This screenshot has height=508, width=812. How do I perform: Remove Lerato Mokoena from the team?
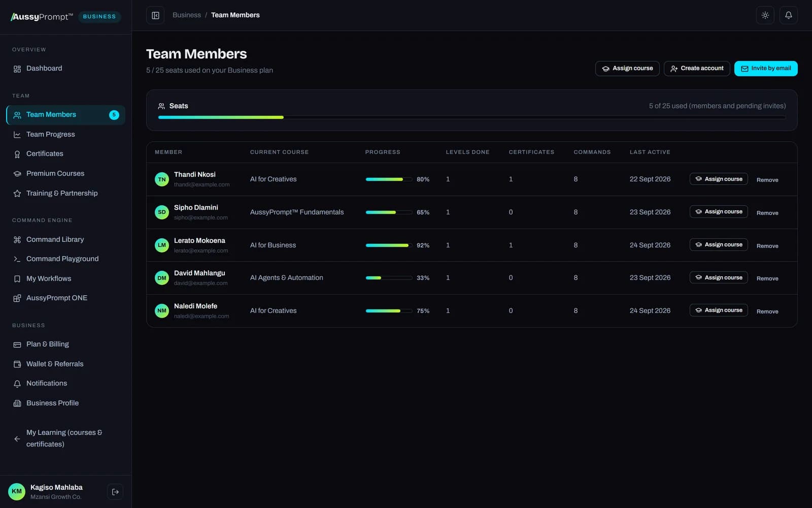point(767,246)
